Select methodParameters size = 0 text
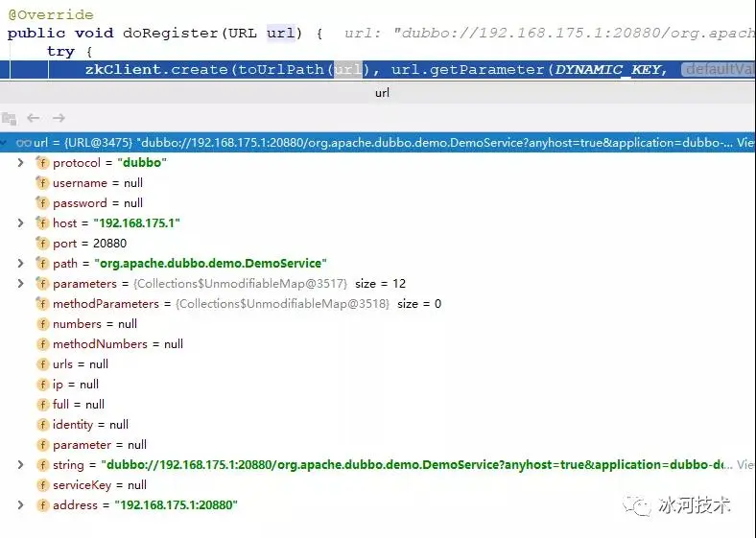 pyautogui.click(x=419, y=304)
